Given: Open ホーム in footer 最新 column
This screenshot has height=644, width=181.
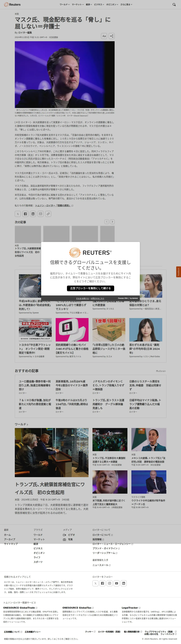Looking at the screenshot, I should pyautogui.click(x=7, y=535).
